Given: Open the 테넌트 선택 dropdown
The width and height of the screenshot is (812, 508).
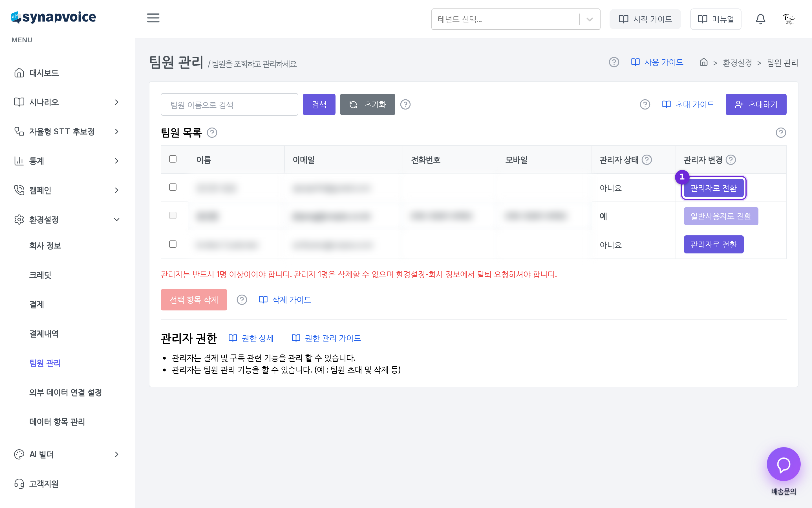Looking at the screenshot, I should 515,19.
